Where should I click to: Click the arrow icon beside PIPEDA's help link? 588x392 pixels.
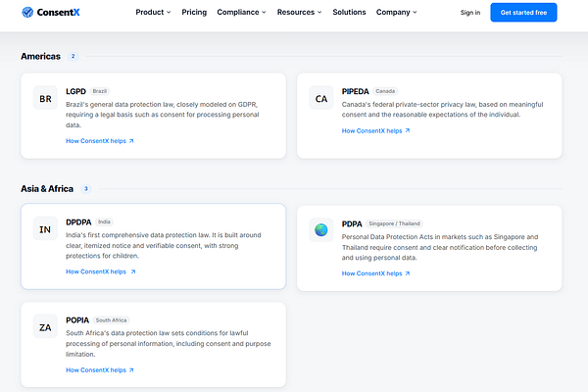click(408, 130)
